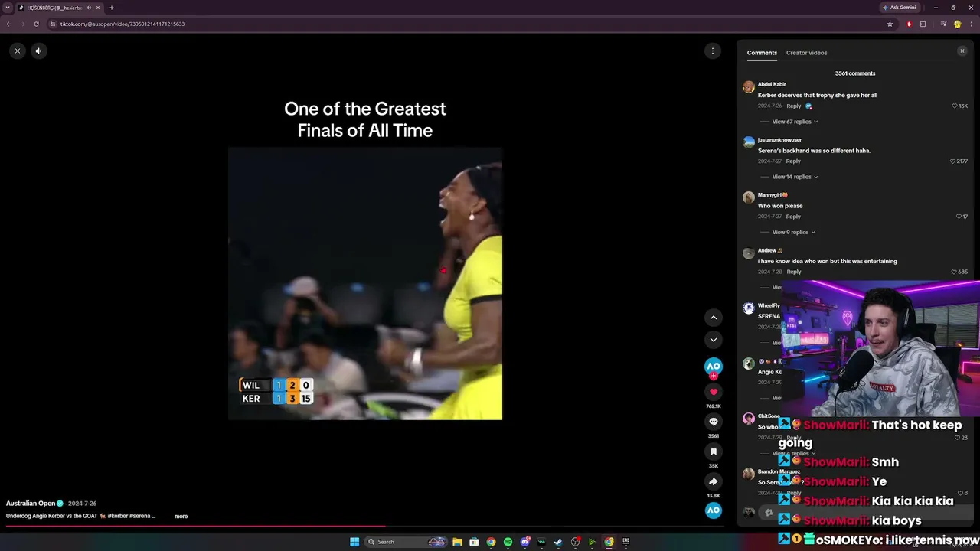Viewport: 980px width, 551px height.
Task: Click the Ask Gemini button
Action: point(900,8)
